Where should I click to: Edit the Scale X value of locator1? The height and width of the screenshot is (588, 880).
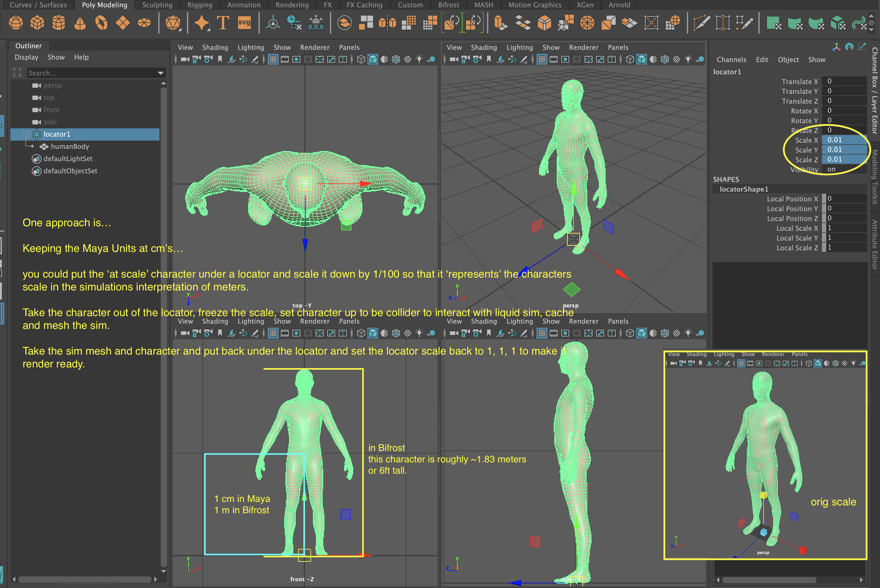(x=844, y=140)
